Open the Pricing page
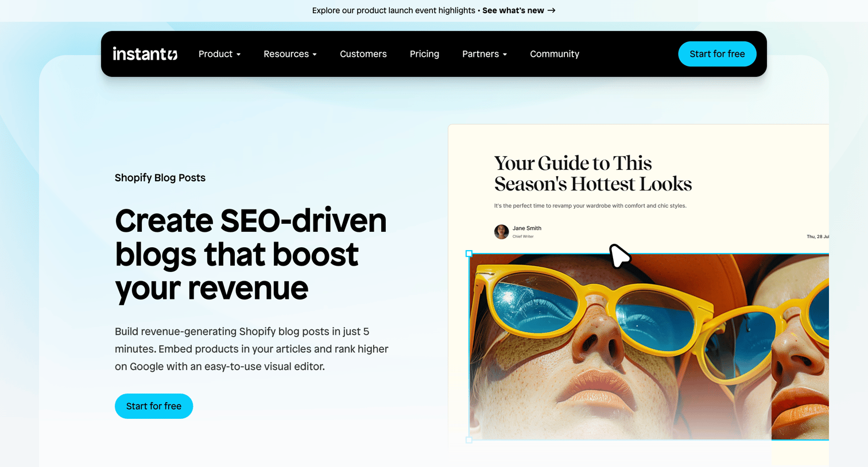 [x=424, y=54]
